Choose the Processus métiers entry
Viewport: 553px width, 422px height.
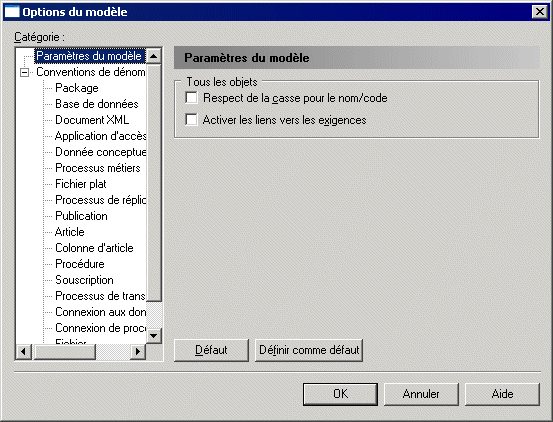click(98, 168)
